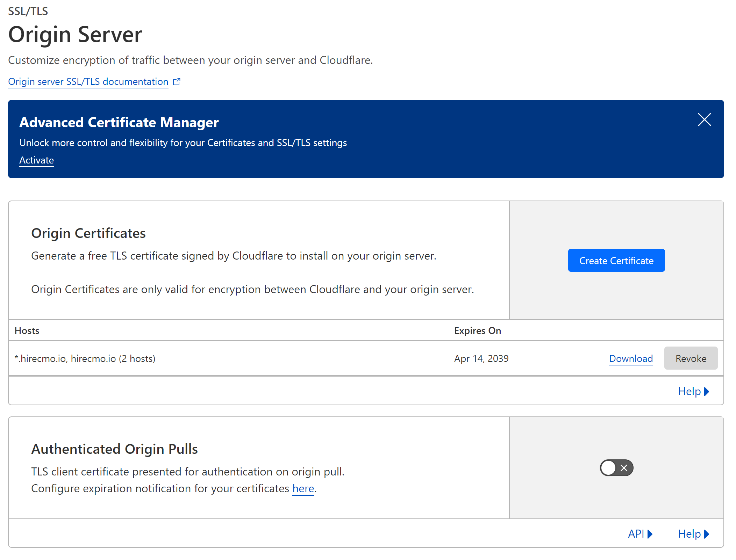Click the SSL/TLS breadcrumb label

[x=28, y=11]
